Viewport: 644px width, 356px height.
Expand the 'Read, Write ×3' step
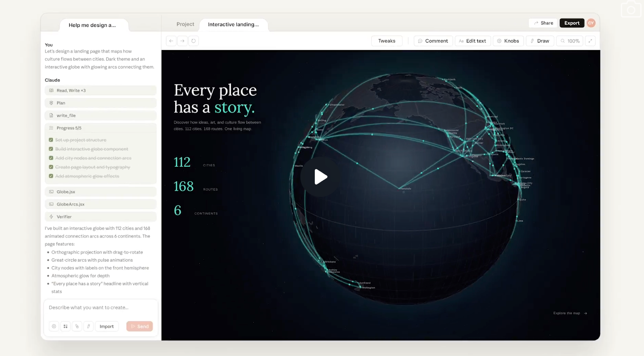coord(101,91)
